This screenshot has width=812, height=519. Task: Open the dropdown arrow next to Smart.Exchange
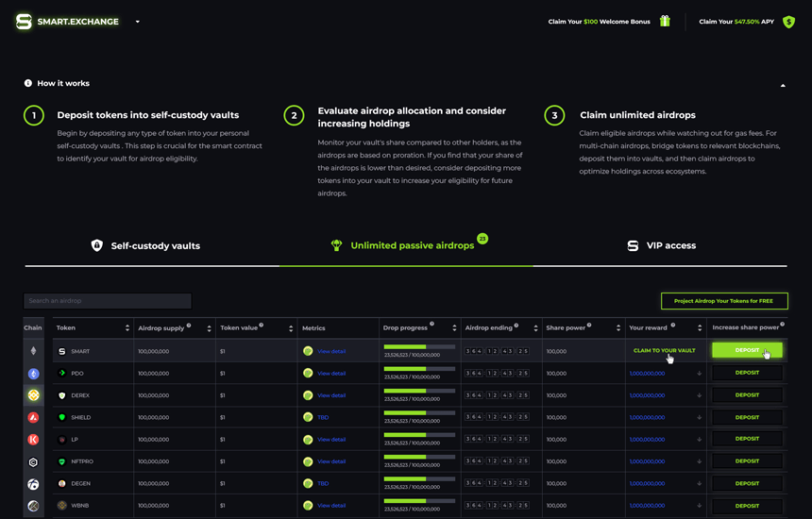point(138,22)
